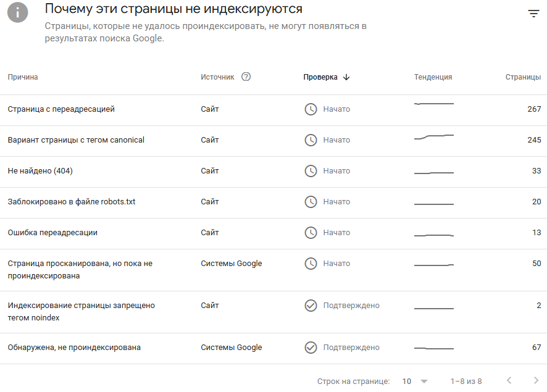Click the help icon next to Источник
Screen dimensions: 547x392
click(246, 77)
